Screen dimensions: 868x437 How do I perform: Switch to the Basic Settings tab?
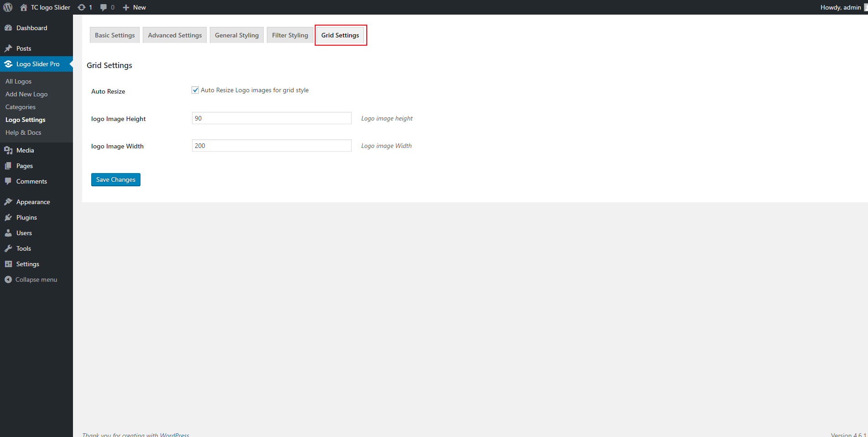115,35
